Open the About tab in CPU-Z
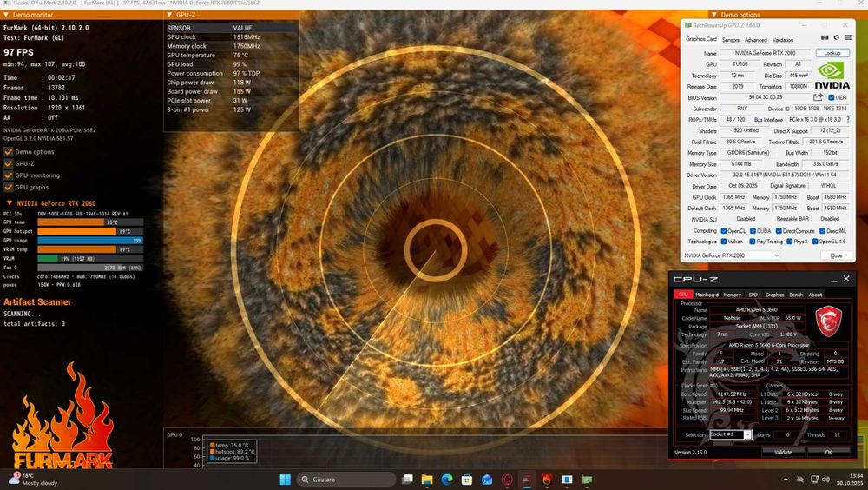The width and height of the screenshot is (868, 490). (x=815, y=295)
